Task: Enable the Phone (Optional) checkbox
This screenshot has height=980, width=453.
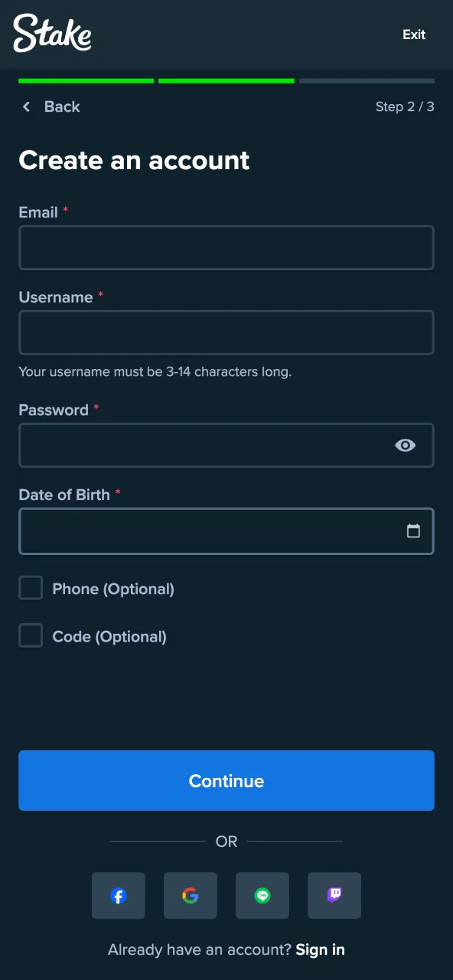Action: (31, 588)
